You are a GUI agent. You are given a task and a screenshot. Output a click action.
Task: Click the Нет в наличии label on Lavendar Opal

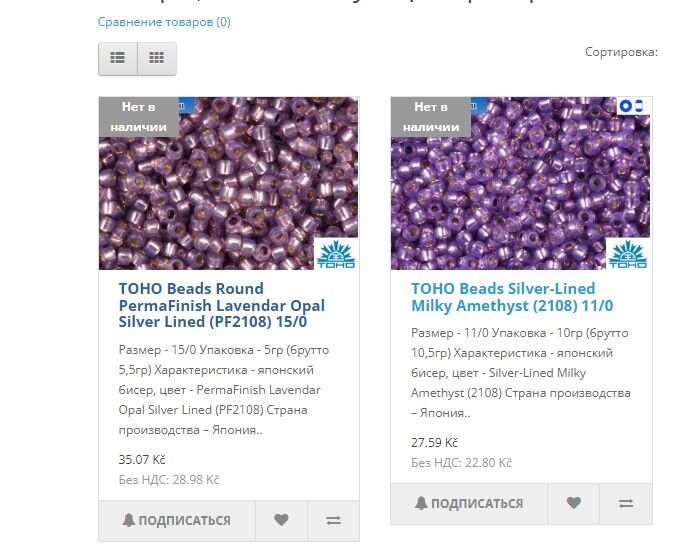pyautogui.click(x=139, y=117)
